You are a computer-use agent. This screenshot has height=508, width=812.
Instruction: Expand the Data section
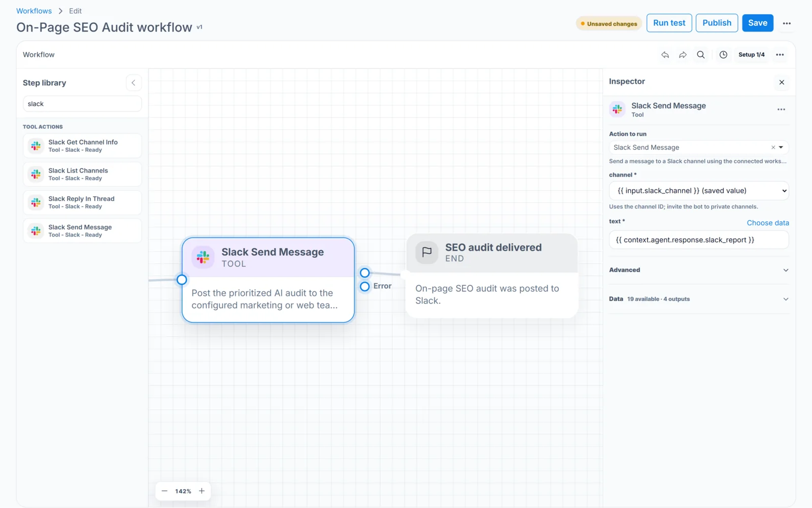coord(699,299)
